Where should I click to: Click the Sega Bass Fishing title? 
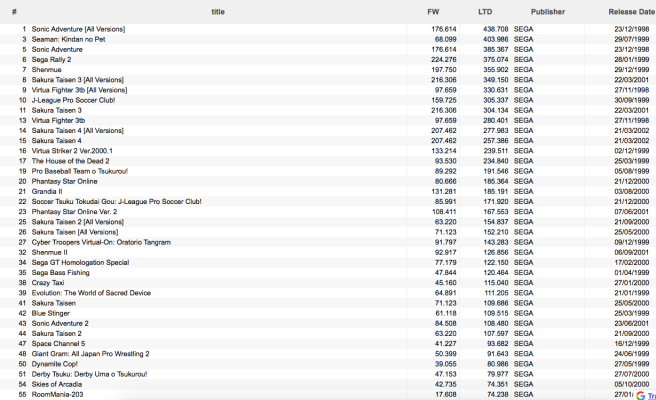pyautogui.click(x=61, y=272)
